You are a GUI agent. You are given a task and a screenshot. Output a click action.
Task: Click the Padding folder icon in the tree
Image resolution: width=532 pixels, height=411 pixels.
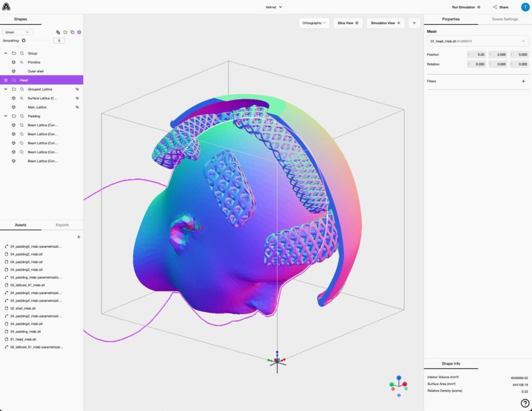click(14, 116)
